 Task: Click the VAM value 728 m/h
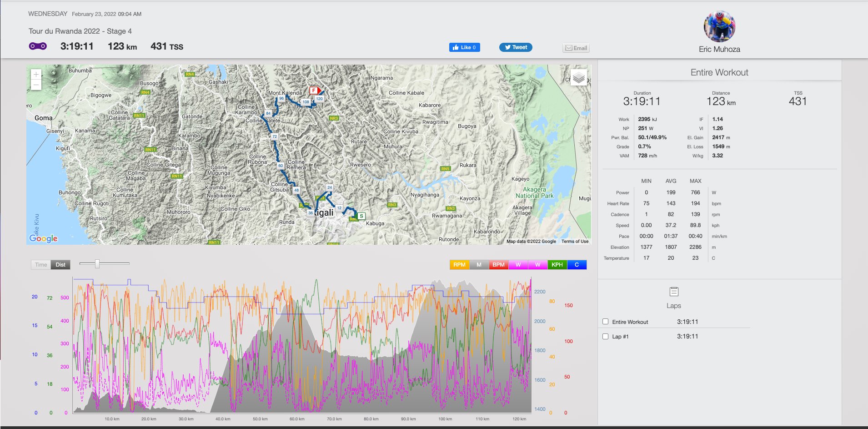(647, 156)
